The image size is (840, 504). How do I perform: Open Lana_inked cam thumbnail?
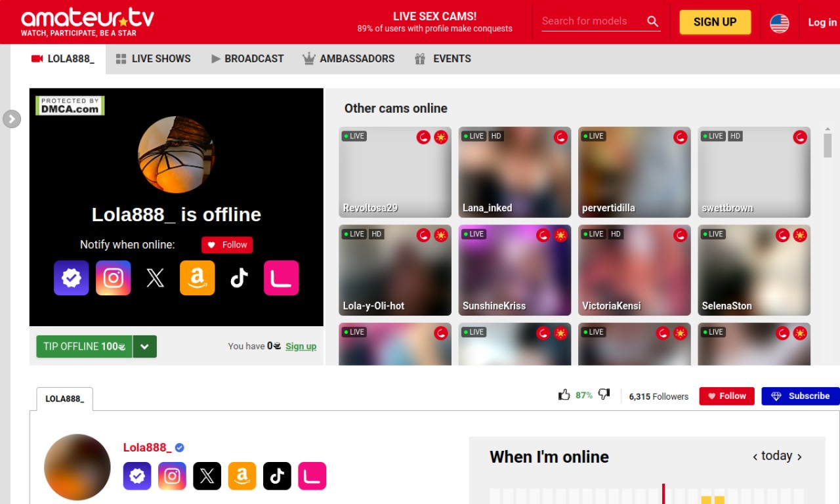click(514, 172)
